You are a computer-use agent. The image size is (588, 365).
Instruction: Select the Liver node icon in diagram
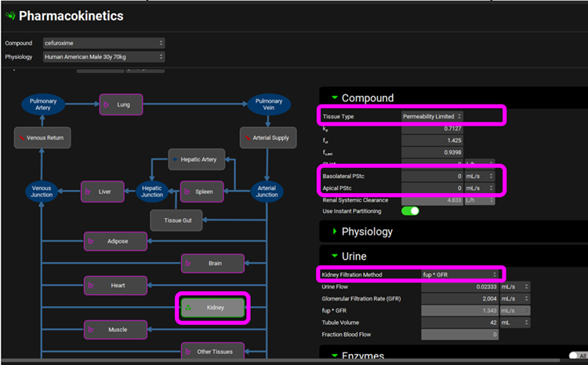pyautogui.click(x=88, y=191)
